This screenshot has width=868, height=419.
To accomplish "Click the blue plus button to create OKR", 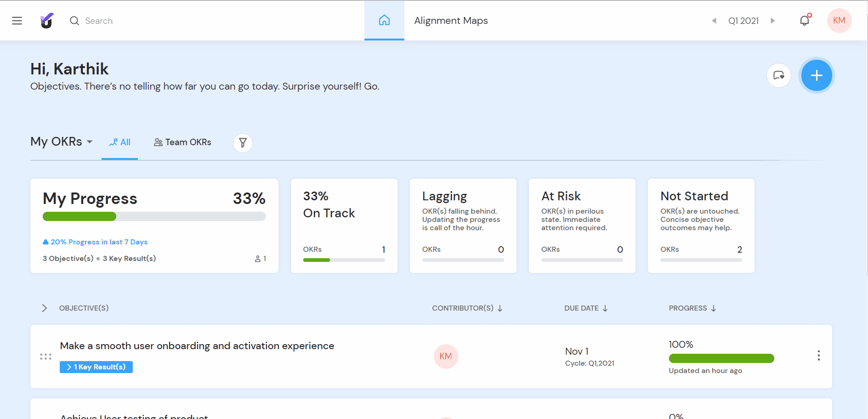I will pyautogui.click(x=816, y=75).
